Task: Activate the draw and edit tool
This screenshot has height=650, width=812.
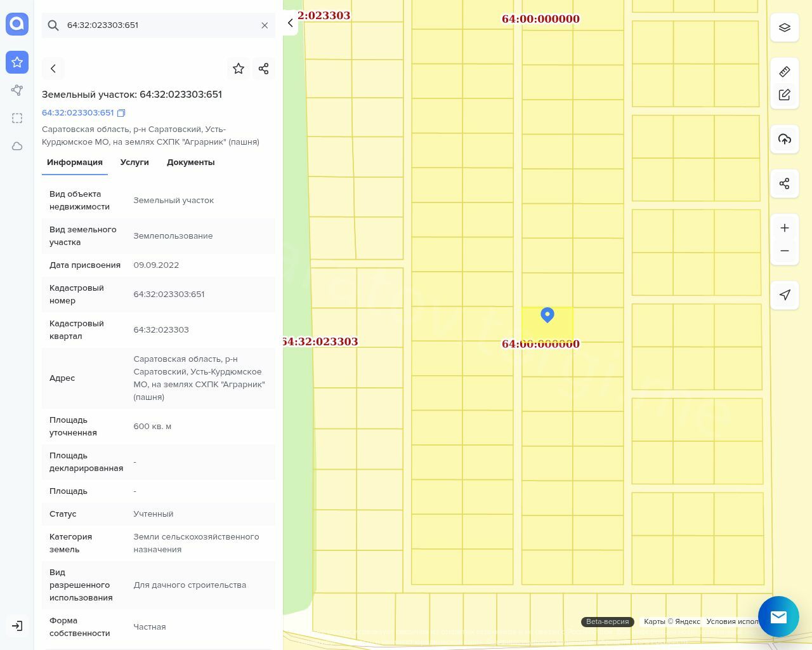Action: click(x=785, y=95)
